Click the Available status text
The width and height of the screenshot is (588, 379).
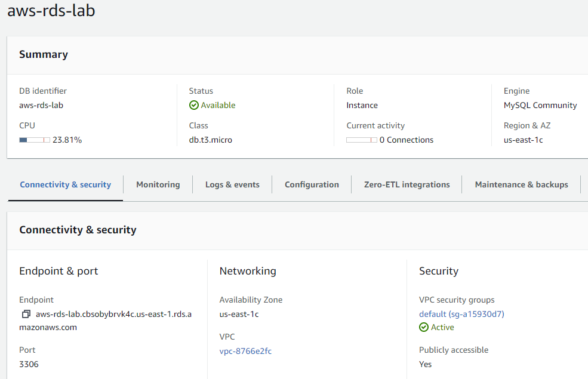[x=218, y=105]
